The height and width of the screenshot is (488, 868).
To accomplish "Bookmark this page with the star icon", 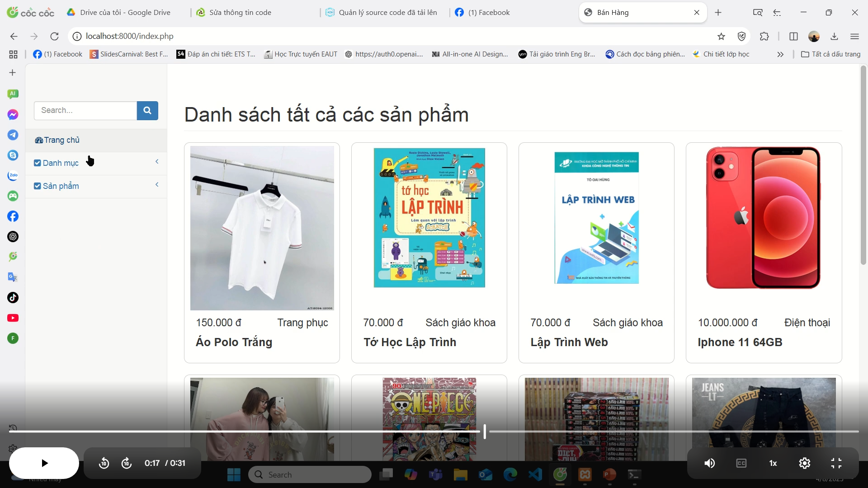I will 721,36.
